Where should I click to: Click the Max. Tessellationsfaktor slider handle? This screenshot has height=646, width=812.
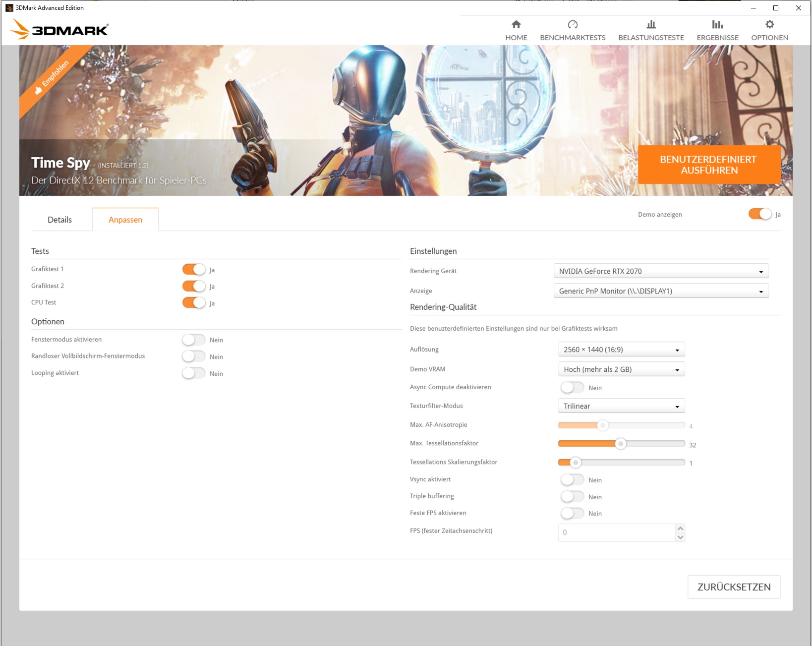click(620, 444)
